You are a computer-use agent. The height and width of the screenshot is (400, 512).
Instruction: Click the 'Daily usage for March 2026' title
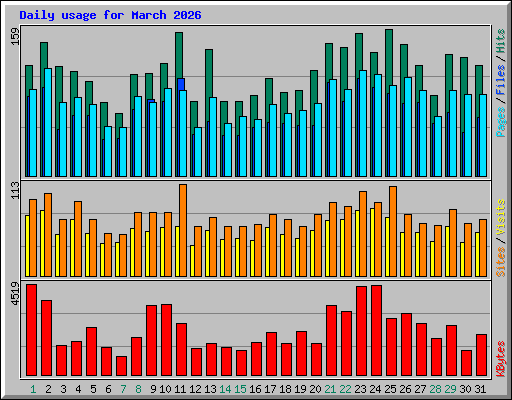coord(110,15)
